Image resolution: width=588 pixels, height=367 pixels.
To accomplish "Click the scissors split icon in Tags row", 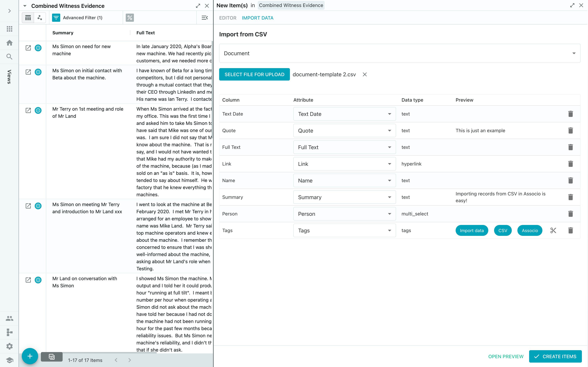I will pos(553,230).
